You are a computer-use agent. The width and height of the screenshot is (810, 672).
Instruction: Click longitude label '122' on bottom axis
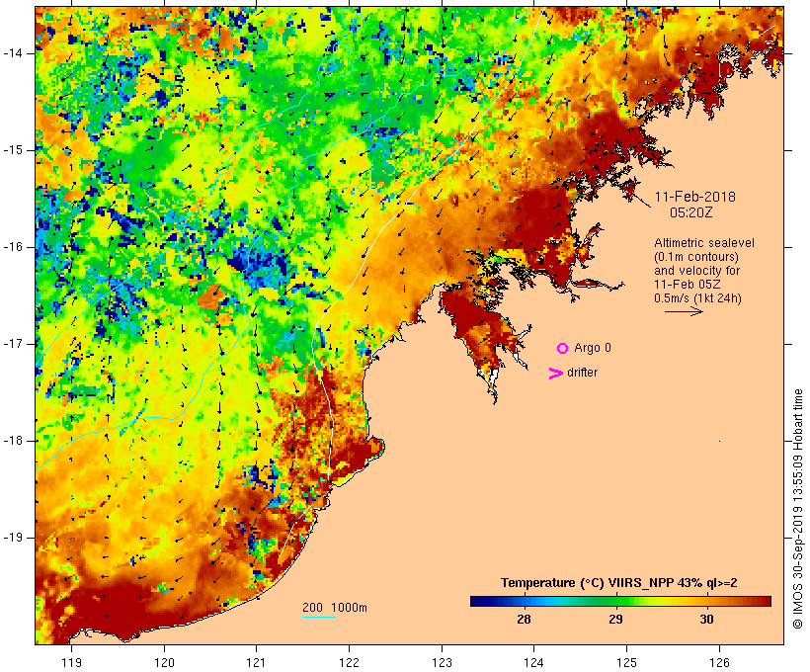coord(350,662)
